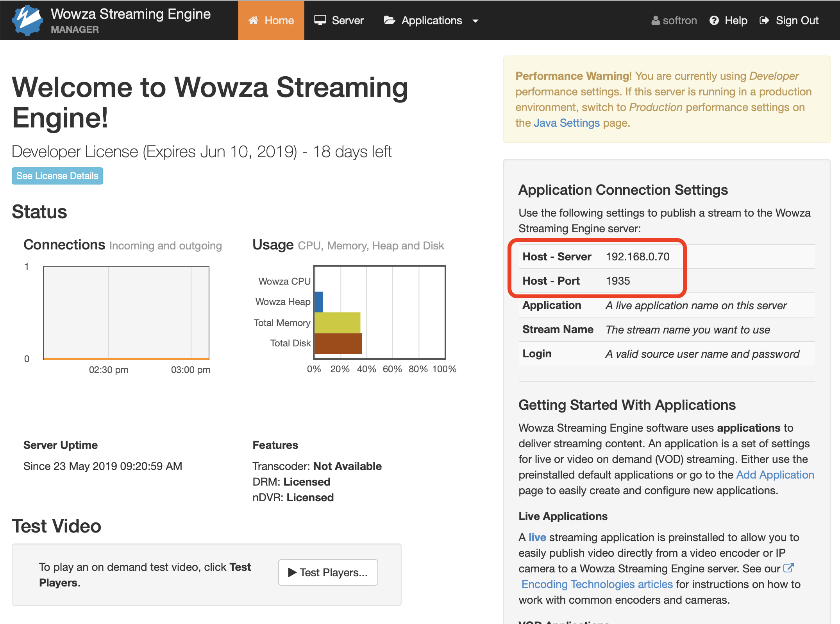
Task: Click 'The stream name you want to use'
Action: click(688, 330)
